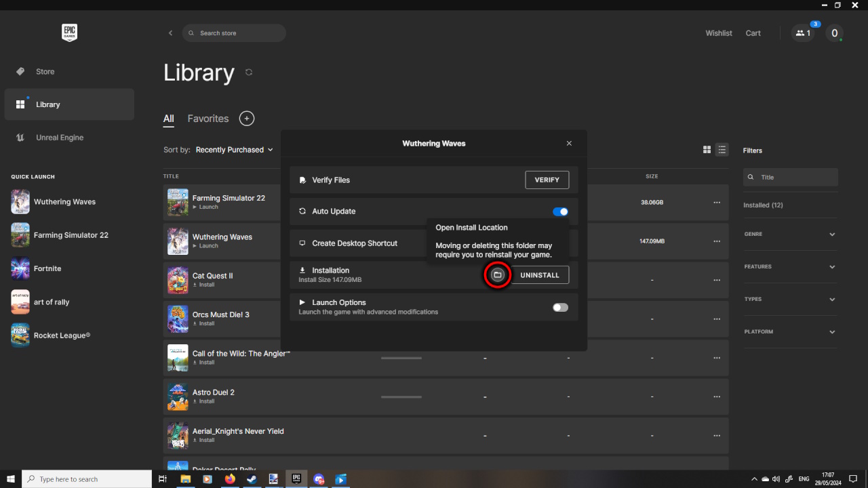Click the Verify button
The width and height of the screenshot is (868, 488).
547,180
